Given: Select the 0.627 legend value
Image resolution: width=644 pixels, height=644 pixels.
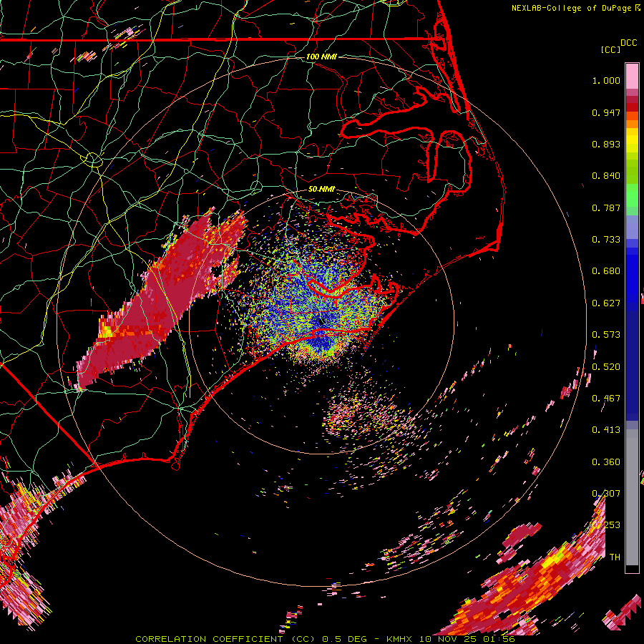Looking at the screenshot, I should tap(606, 303).
